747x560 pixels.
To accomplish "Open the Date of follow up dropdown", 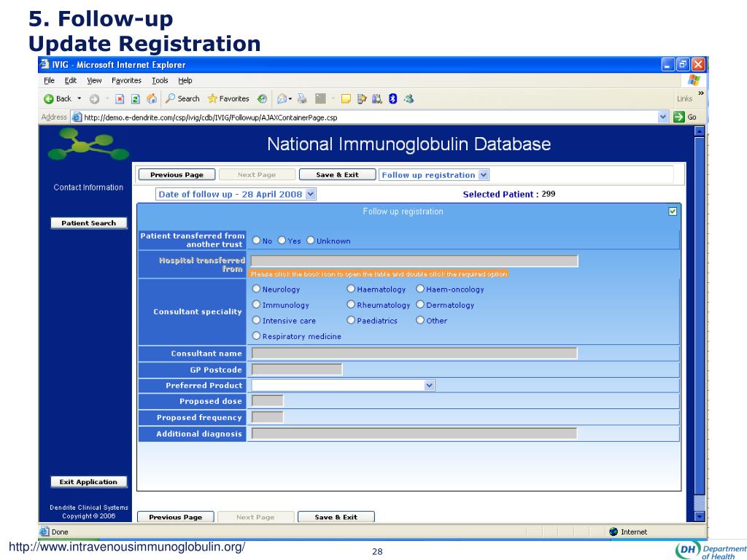I will pyautogui.click(x=311, y=194).
